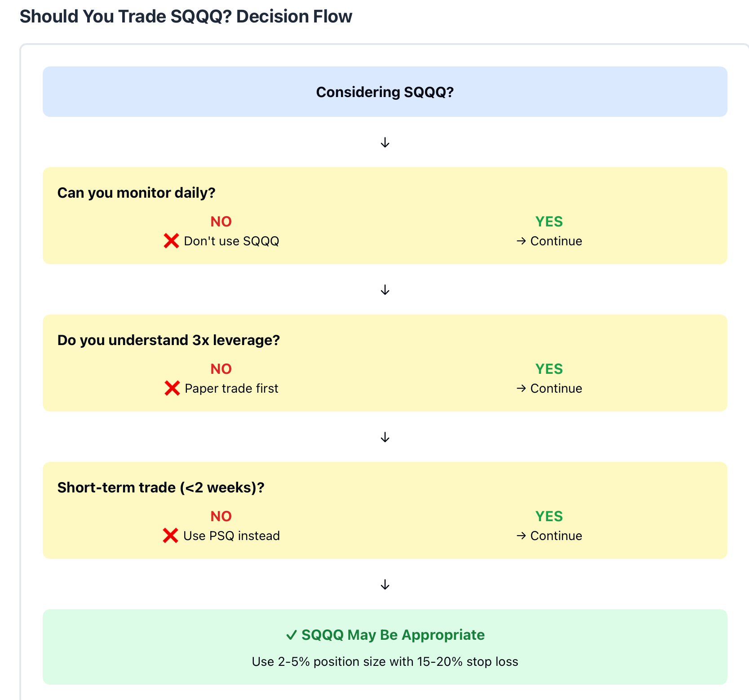Click the down arrow below the monitor daily box
Viewport: 749px width, 700px height.
(x=385, y=290)
